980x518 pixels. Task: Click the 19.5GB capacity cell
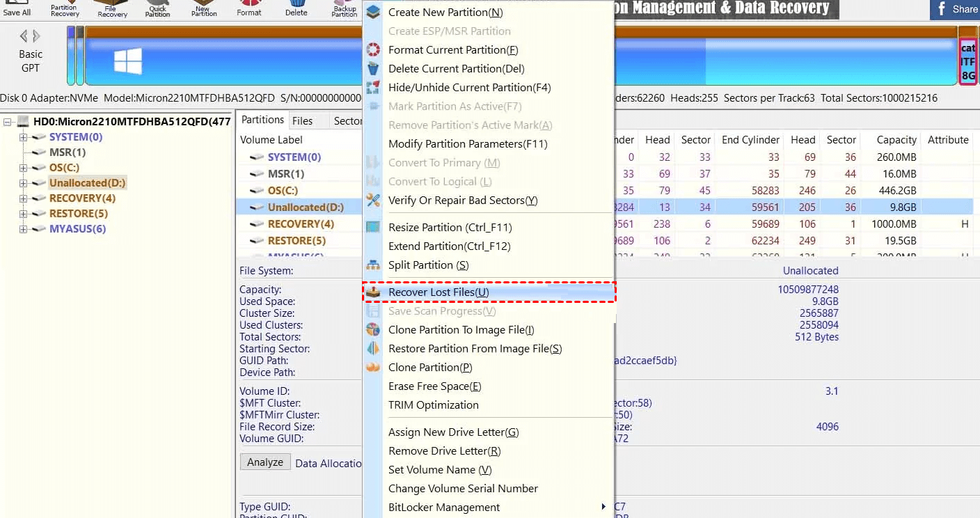pos(899,241)
